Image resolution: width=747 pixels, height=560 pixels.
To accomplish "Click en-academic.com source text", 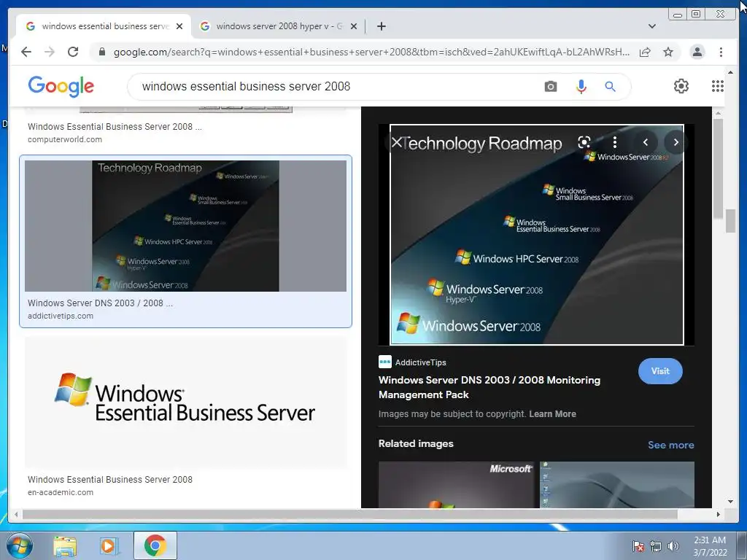I will tap(61, 492).
